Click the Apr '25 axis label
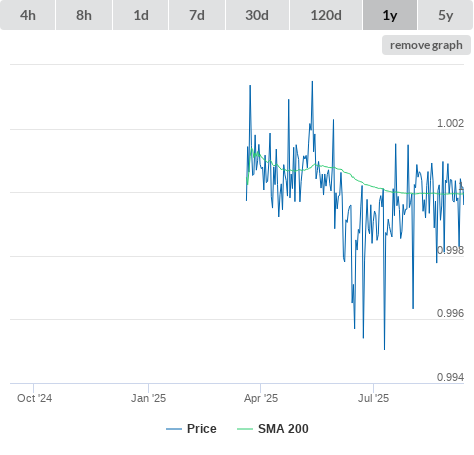The height and width of the screenshot is (455, 474). [261, 398]
